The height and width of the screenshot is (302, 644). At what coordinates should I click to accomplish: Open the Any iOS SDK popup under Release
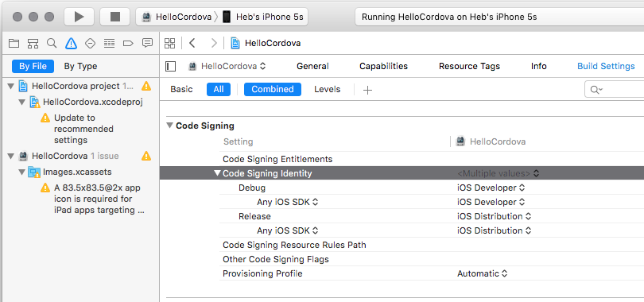tap(288, 230)
